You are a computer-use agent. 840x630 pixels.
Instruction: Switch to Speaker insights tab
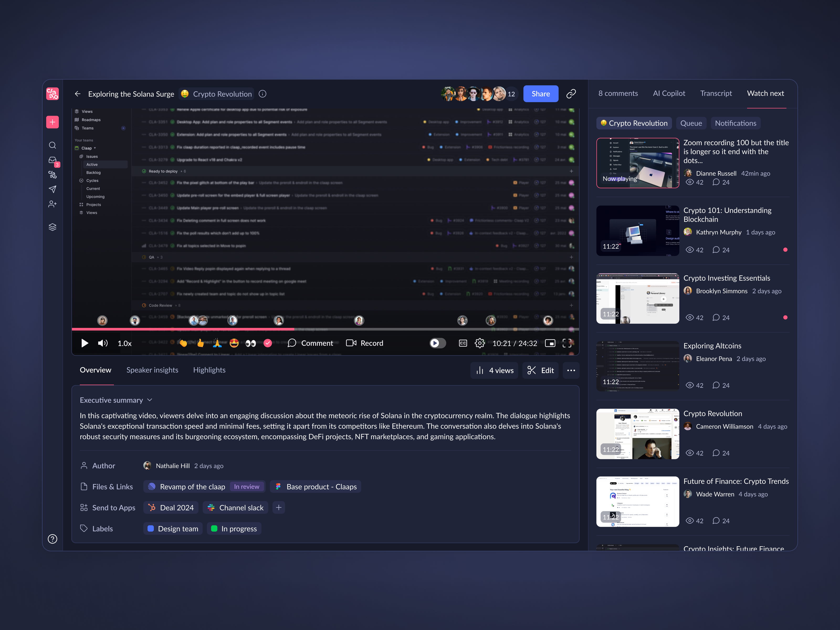152,370
